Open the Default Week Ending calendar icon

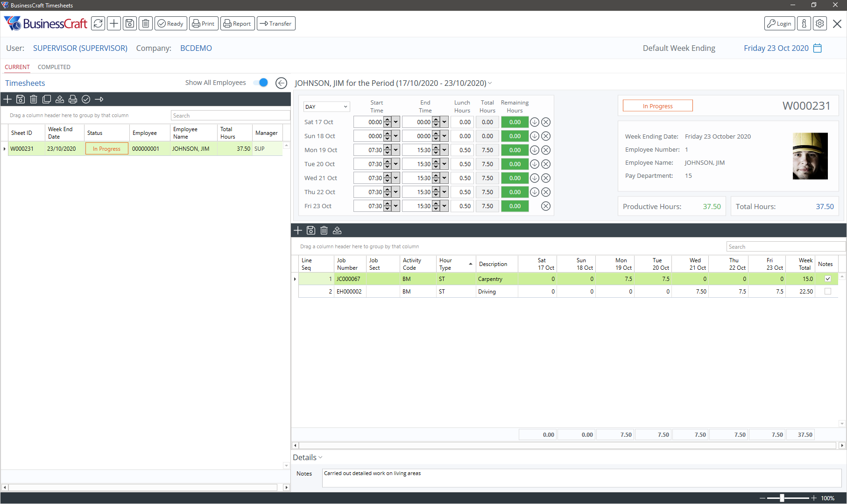tap(818, 48)
